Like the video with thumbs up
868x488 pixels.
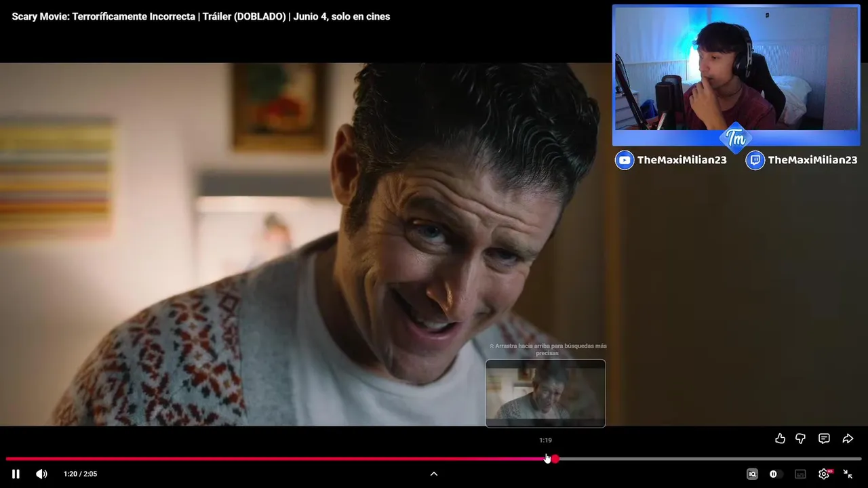click(x=780, y=439)
